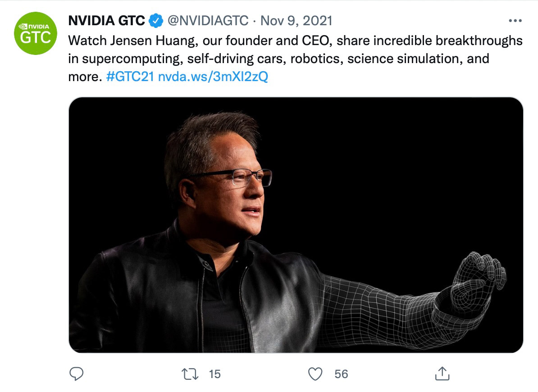Click the retweet arrows icon
538x392 pixels.
pyautogui.click(x=190, y=374)
